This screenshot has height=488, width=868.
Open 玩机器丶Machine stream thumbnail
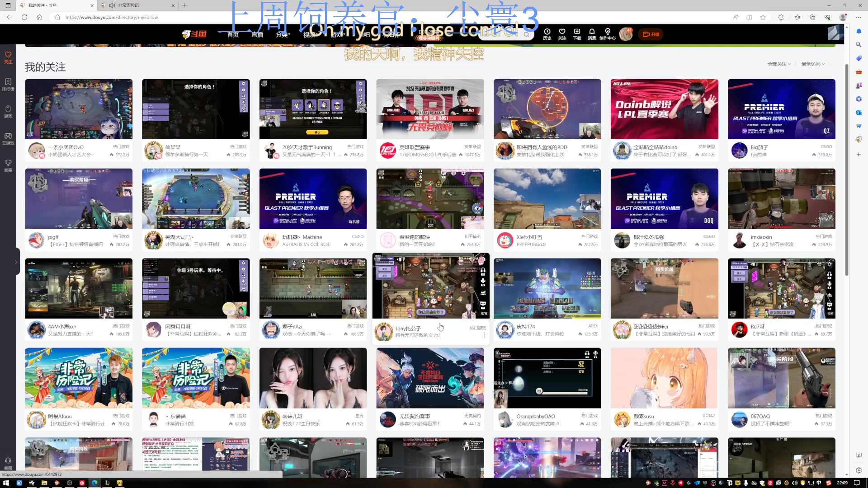(x=313, y=199)
